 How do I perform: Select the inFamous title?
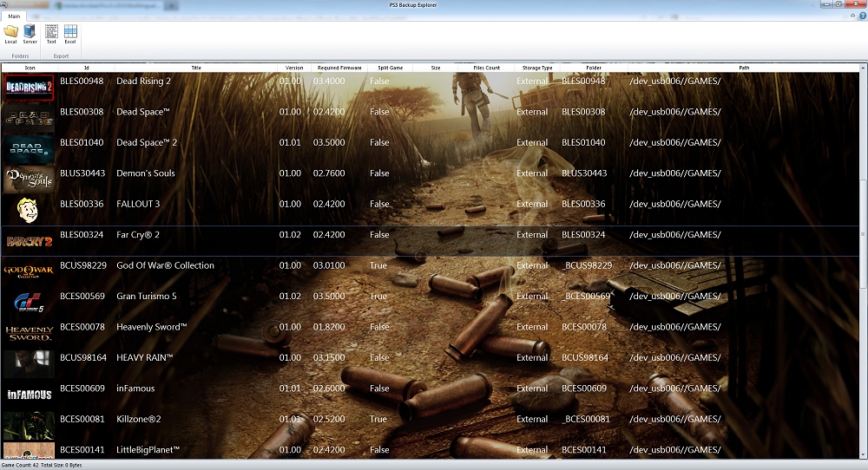135,388
